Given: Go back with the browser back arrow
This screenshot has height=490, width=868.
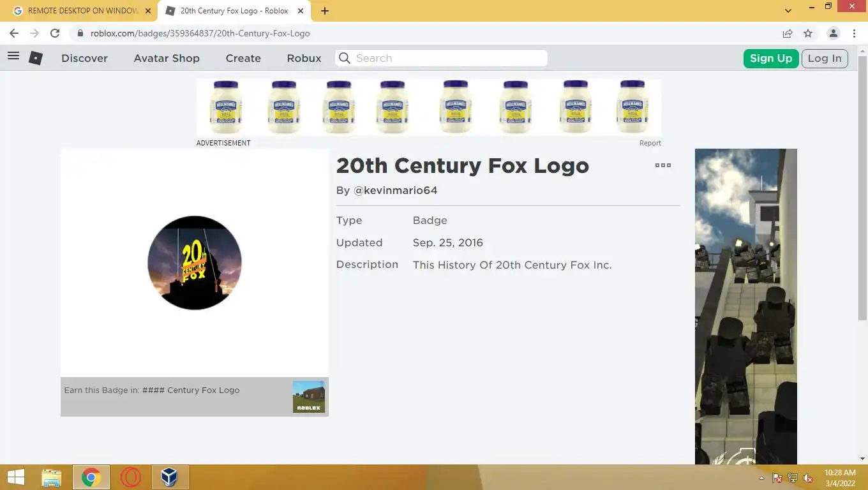Looking at the screenshot, I should [x=14, y=33].
